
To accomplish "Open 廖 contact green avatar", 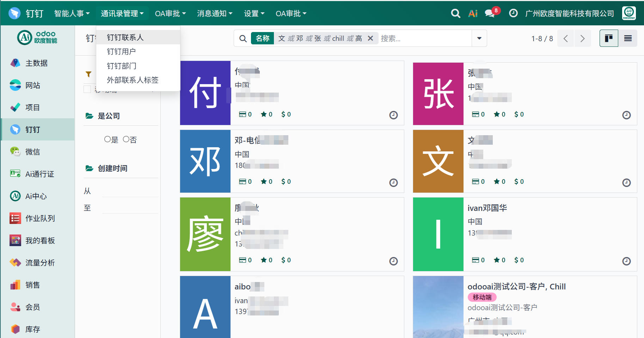I will [205, 234].
